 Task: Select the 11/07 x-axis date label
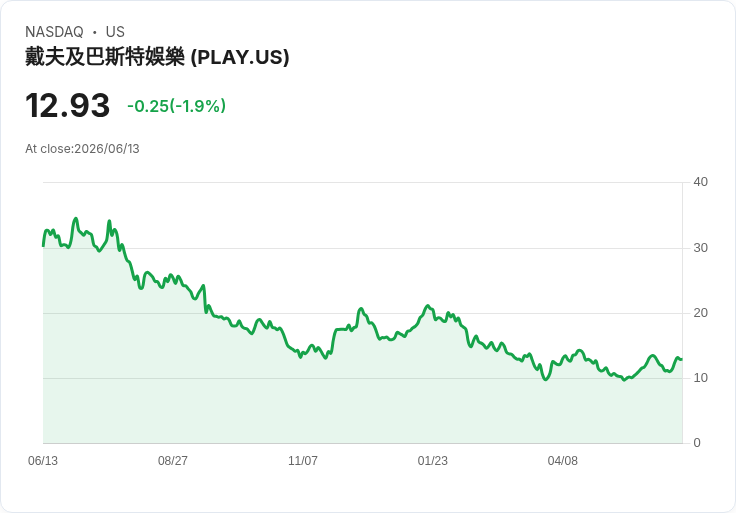pos(303,461)
